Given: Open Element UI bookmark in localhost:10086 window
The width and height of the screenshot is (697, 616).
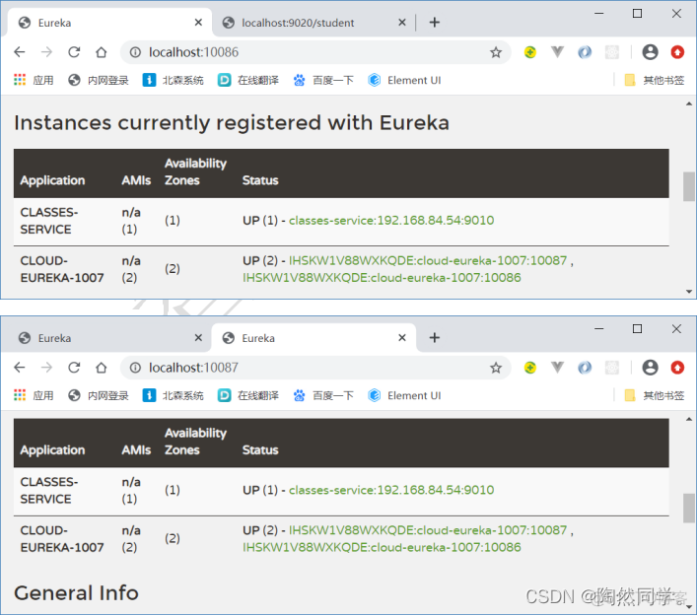Looking at the screenshot, I should pyautogui.click(x=404, y=80).
